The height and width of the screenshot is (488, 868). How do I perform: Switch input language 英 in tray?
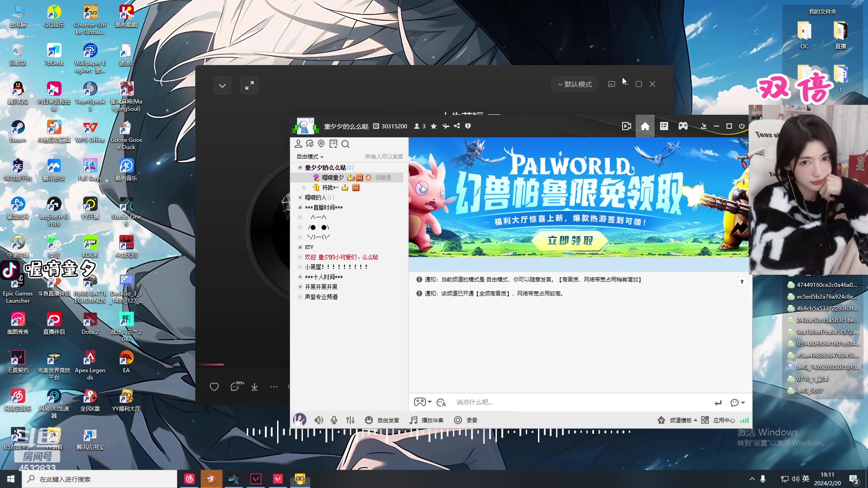pyautogui.click(x=806, y=479)
